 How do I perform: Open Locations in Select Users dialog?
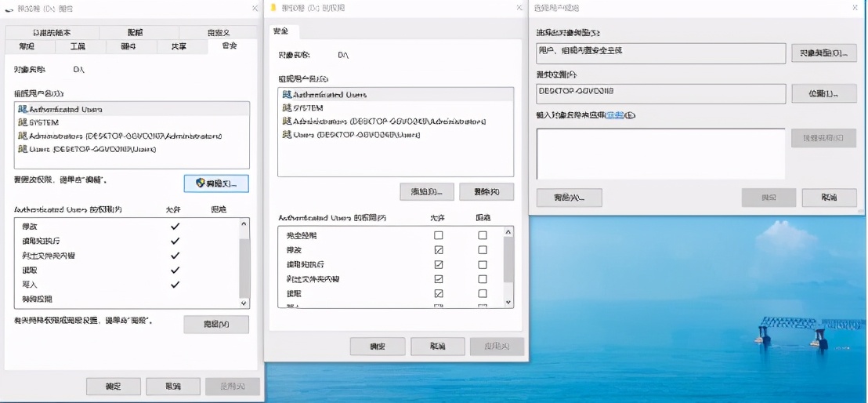pyautogui.click(x=824, y=93)
